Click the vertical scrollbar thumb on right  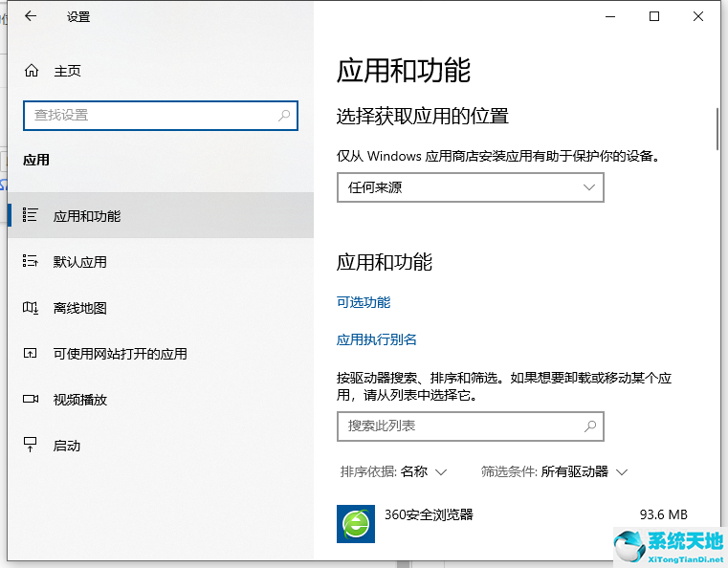pos(717,129)
